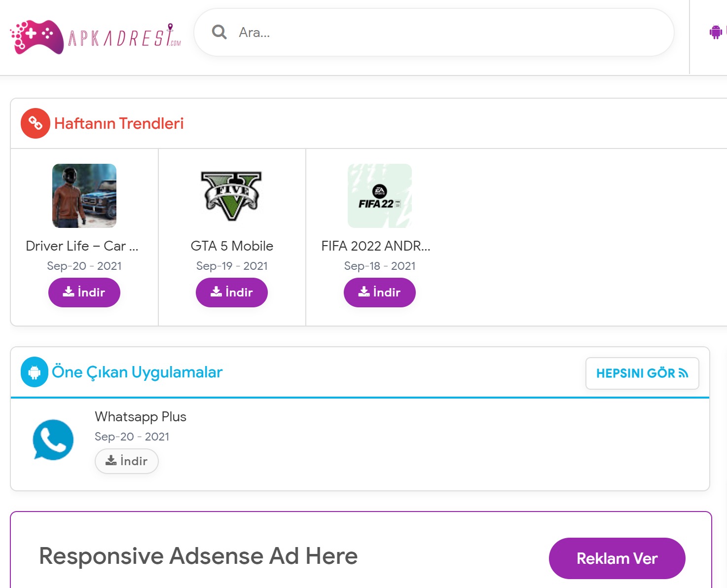Open the Driver Life – Car title link
The image size is (727, 588).
(x=82, y=246)
